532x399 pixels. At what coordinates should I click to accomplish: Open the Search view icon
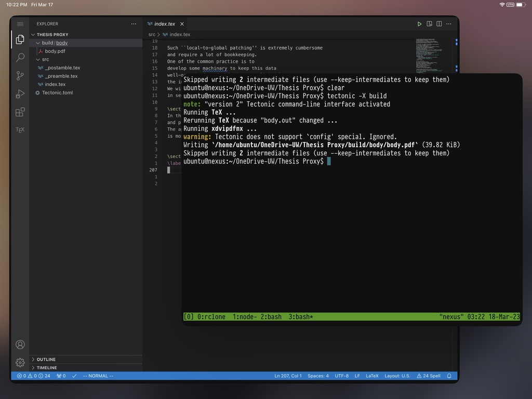[x=20, y=57]
